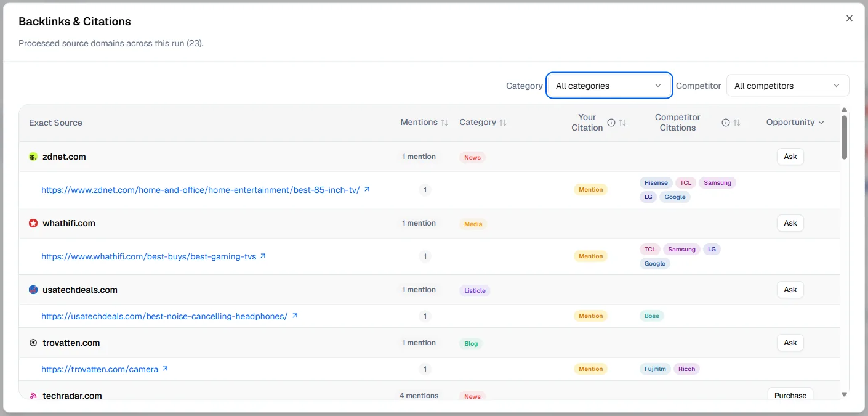Open trovatten.com/camera link
Screen dimensions: 868x416
(x=100, y=369)
